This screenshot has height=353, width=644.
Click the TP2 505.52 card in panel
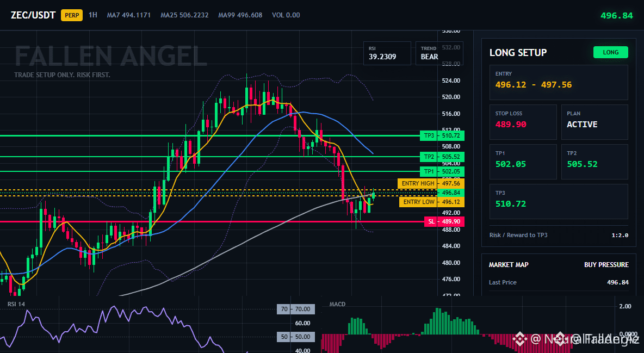pos(595,162)
